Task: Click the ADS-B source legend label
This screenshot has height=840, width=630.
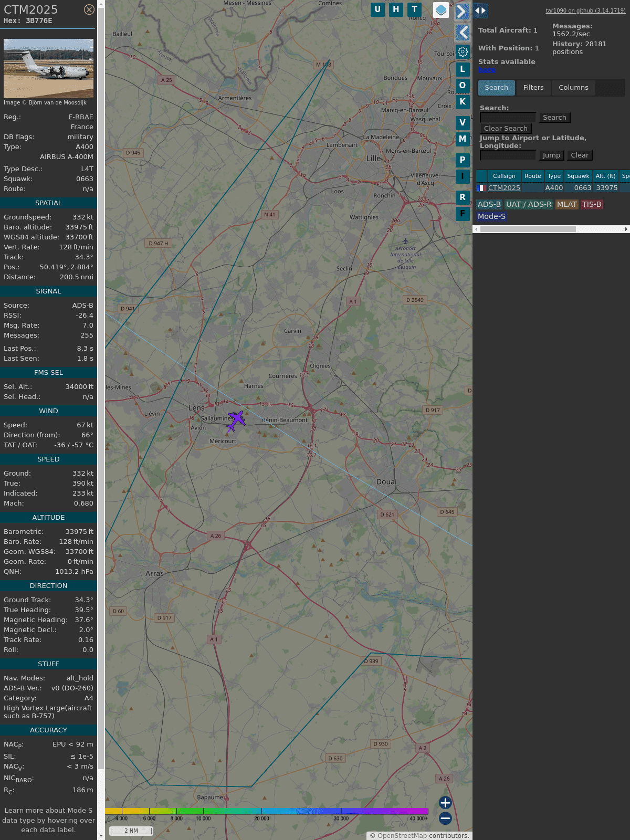Action: [x=489, y=205]
